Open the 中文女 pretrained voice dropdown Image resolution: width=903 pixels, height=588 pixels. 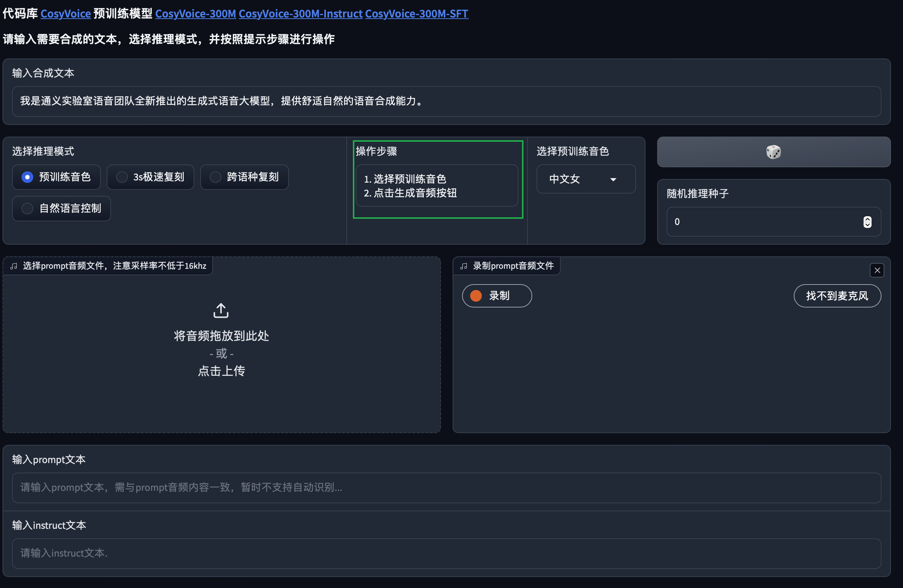click(x=586, y=179)
